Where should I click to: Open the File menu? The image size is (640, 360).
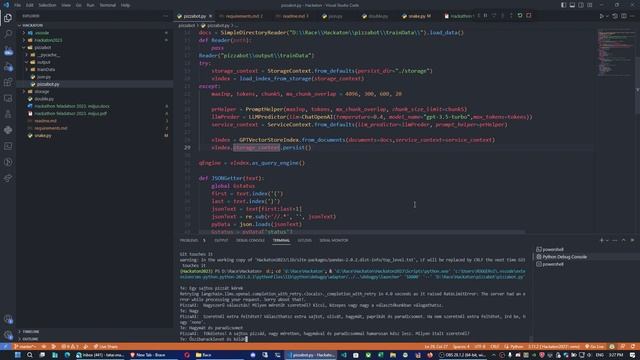click(18, 5)
